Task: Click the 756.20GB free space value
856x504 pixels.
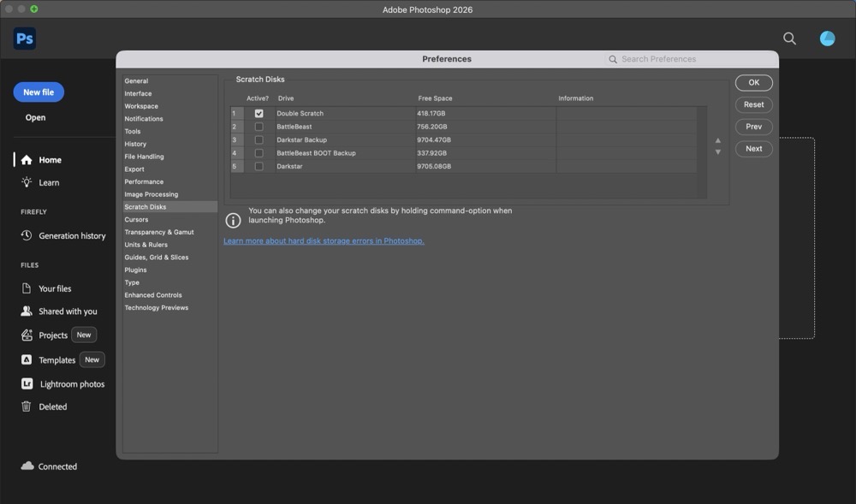Action: 431,127
